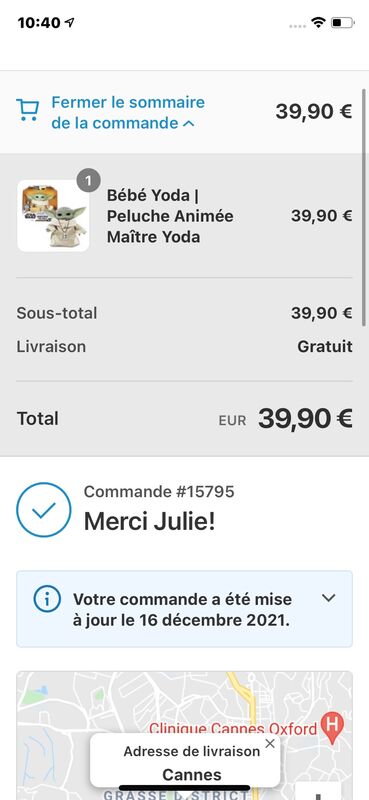Collapse order summary with the up chevron

click(188, 123)
